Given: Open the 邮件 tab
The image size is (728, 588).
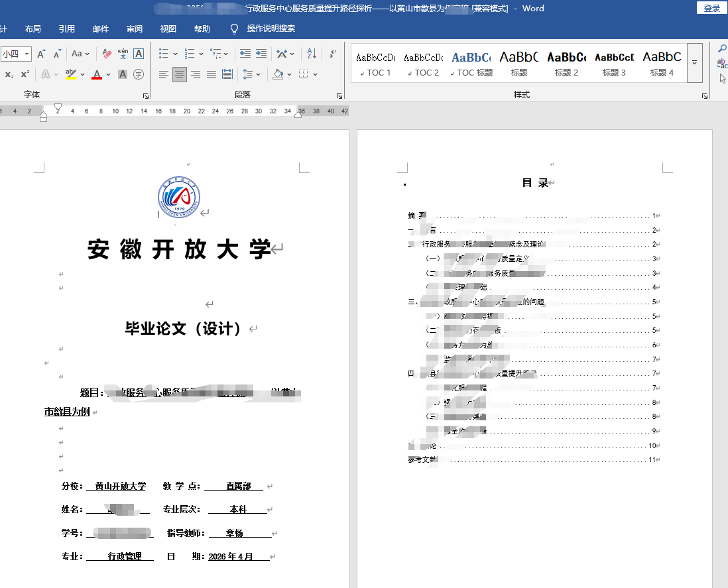Looking at the screenshot, I should [101, 29].
